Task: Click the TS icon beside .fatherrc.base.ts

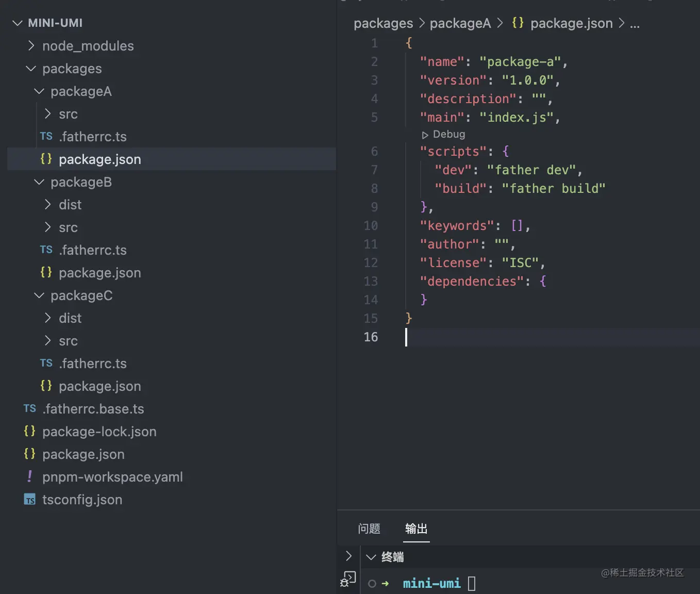Action: click(30, 409)
